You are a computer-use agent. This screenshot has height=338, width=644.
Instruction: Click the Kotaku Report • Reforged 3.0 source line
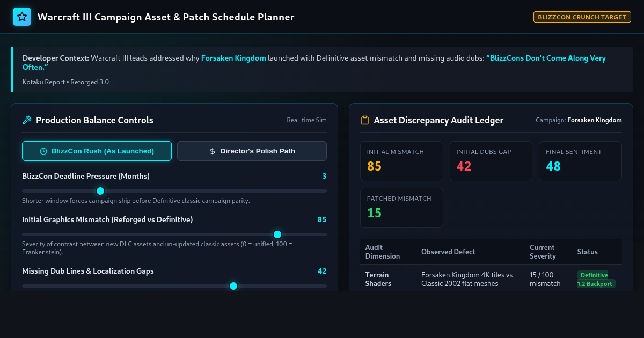coord(66,82)
